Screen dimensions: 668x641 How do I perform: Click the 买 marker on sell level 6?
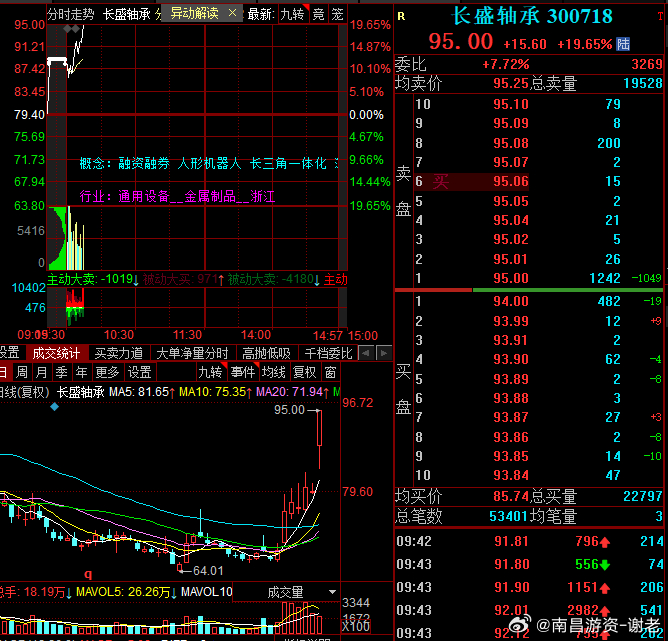[441, 182]
